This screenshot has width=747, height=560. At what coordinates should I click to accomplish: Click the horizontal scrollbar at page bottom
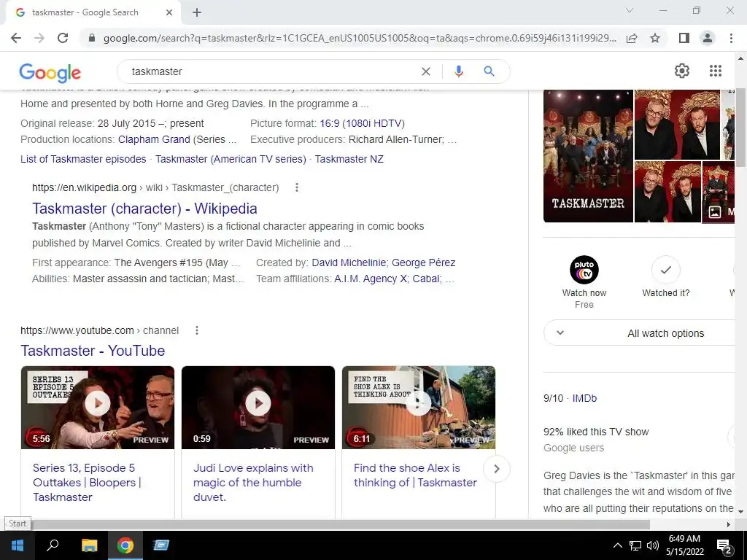click(x=340, y=524)
